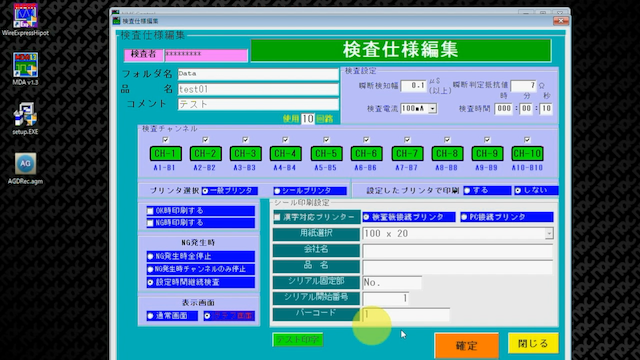Select the CH-10 channel button
The image size is (640, 360).
(527, 153)
